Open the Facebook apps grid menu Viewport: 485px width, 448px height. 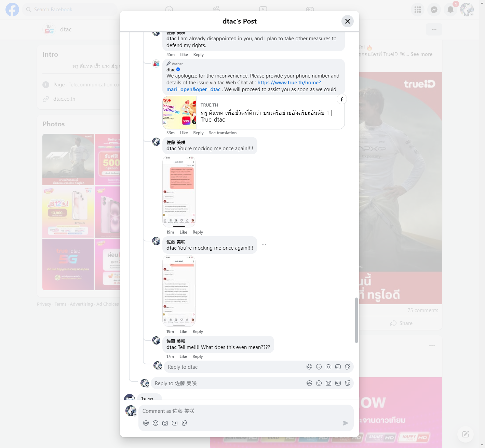point(417,10)
